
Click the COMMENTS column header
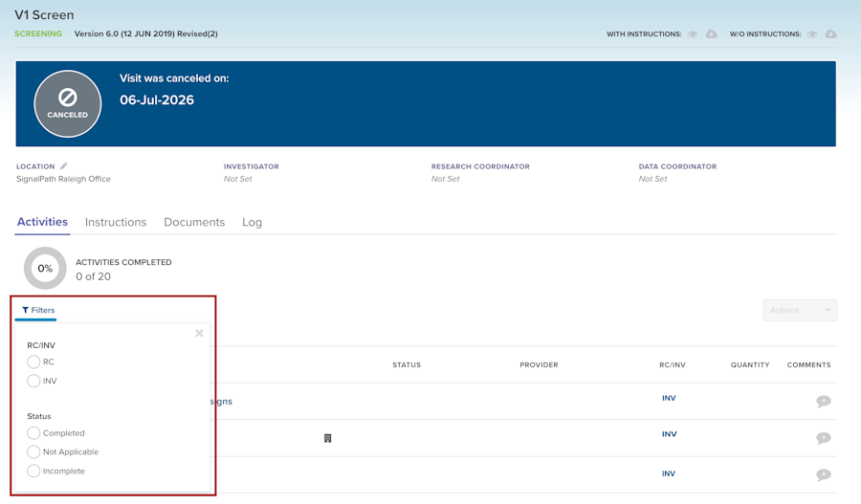pyautogui.click(x=808, y=364)
